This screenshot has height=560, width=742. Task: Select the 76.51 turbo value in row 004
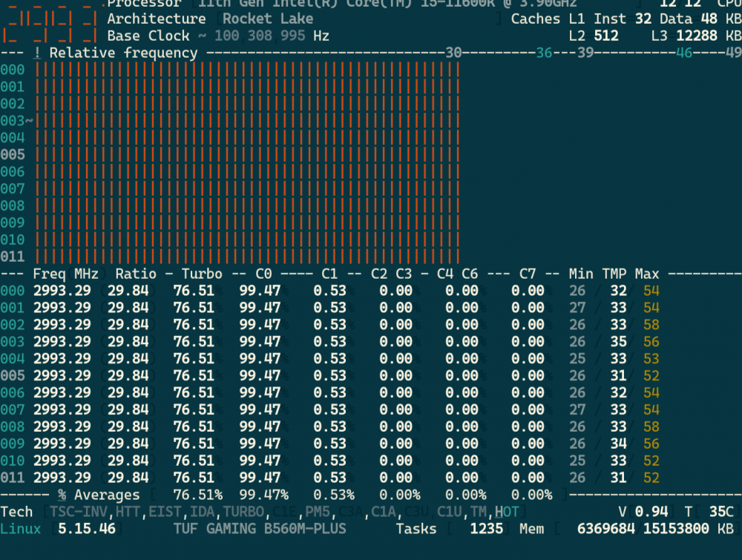point(194,359)
